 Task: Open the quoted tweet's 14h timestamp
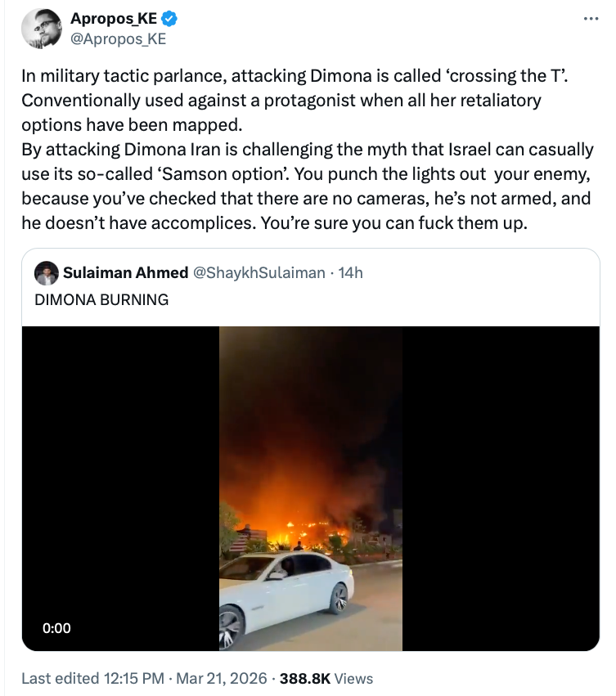[x=350, y=272]
